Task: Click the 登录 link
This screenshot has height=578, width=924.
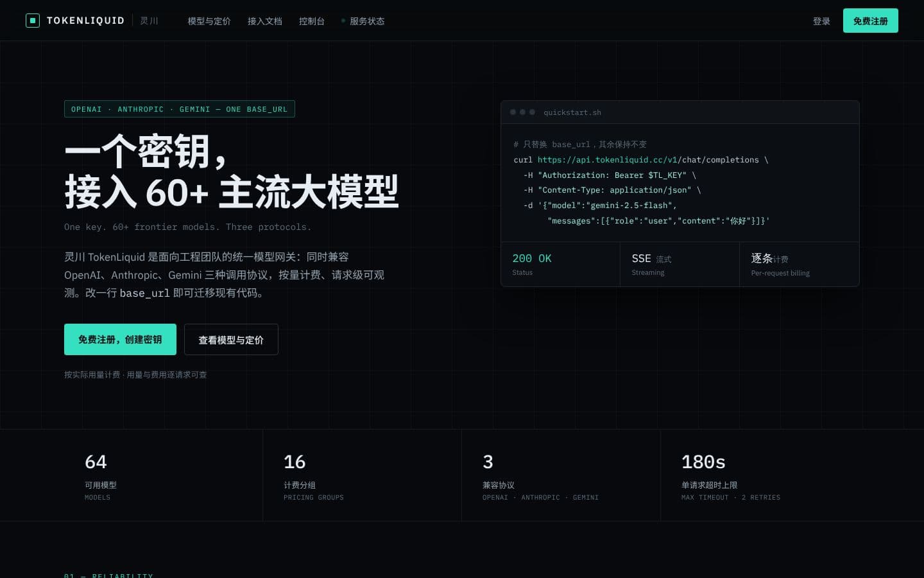Action: 821,21
